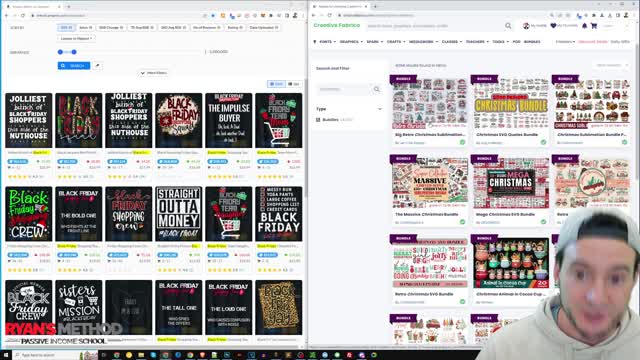
Task: Open the green Excel taskbar icon
Action: (x=313, y=355)
